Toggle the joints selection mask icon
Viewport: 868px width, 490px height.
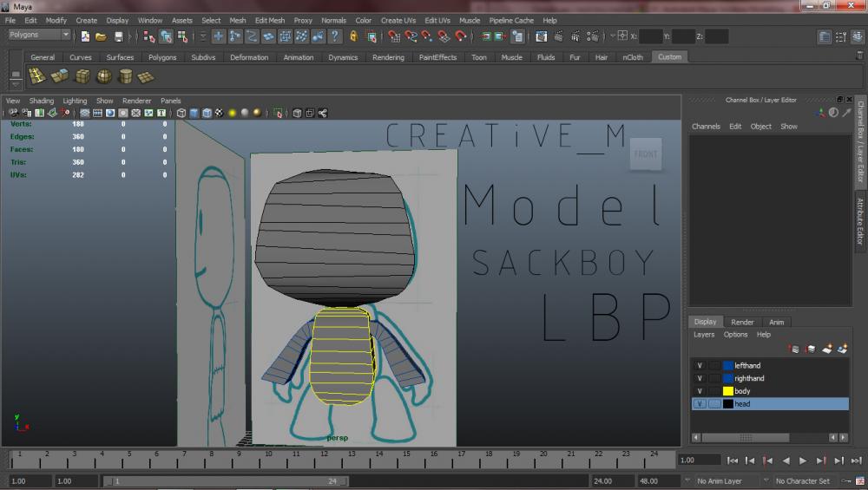[235, 36]
